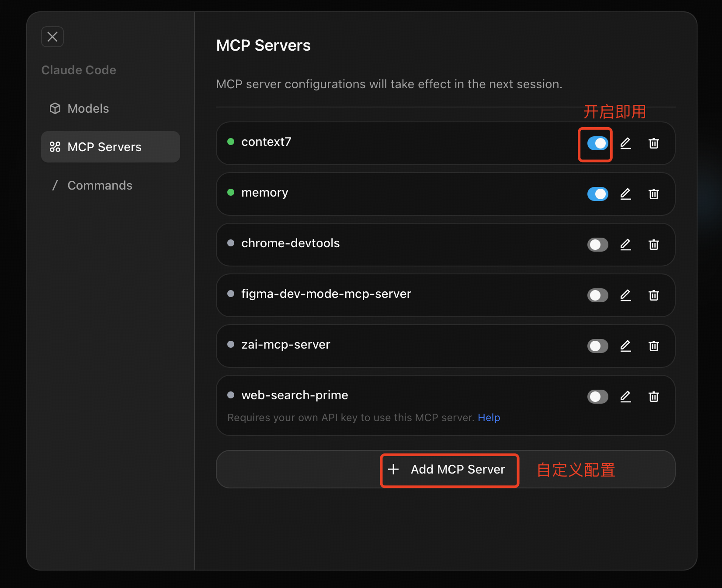Enable the web-search-prime toggle
The width and height of the screenshot is (722, 588).
[597, 397]
